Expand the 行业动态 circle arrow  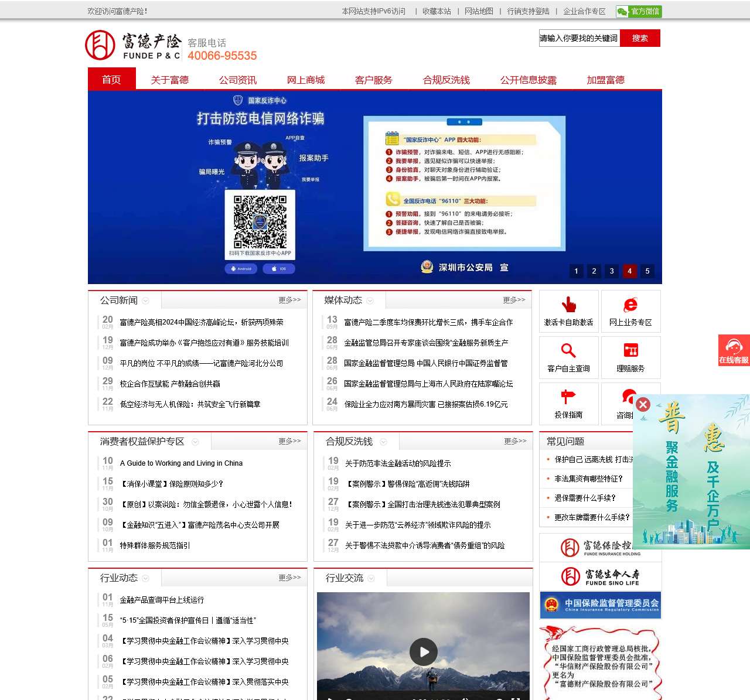(146, 578)
